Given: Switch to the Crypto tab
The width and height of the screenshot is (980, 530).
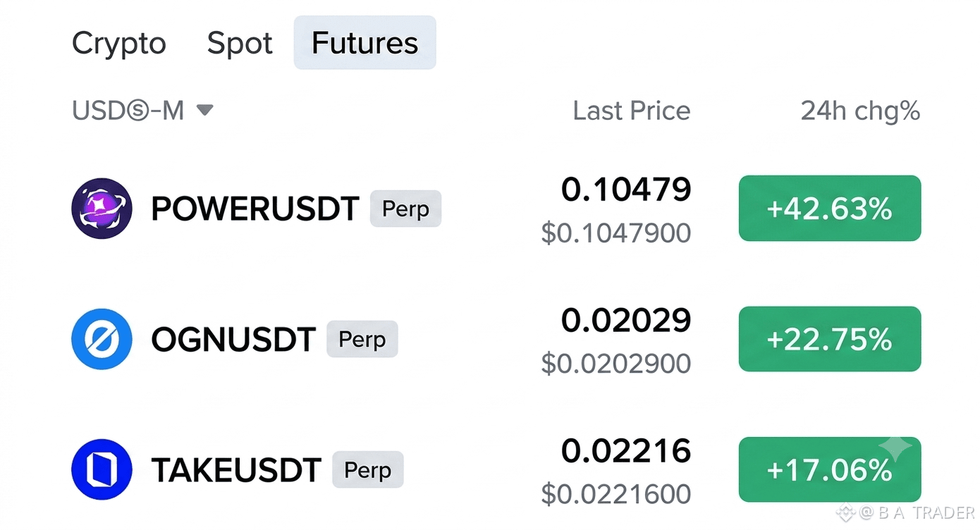Looking at the screenshot, I should pos(119,43).
